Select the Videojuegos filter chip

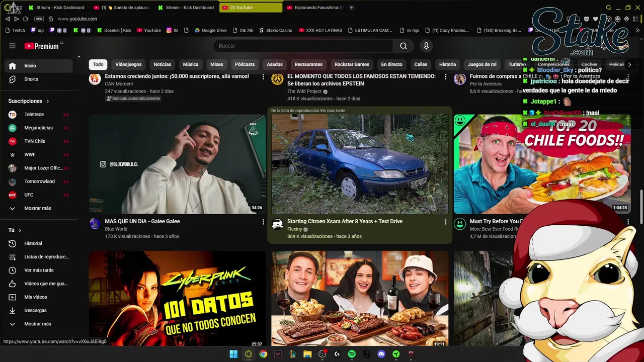pyautogui.click(x=128, y=64)
